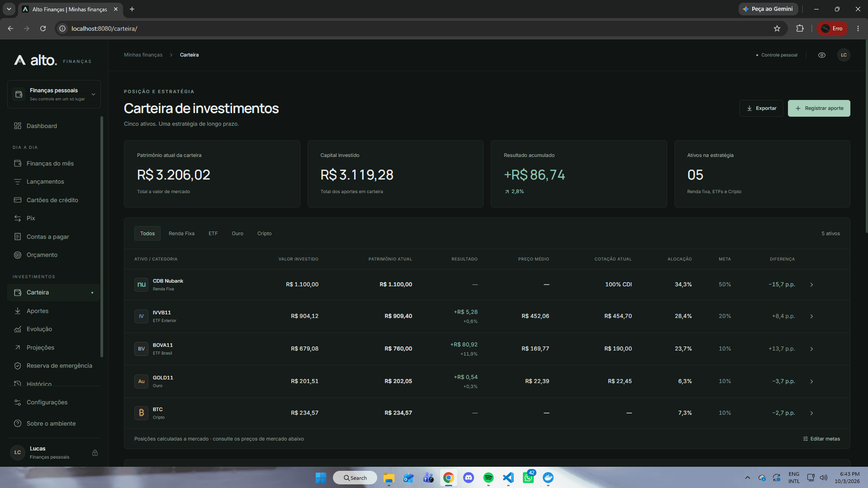The height and width of the screenshot is (488, 868).
Task: Expand the CDB Nubank row chevron
Action: click(811, 284)
